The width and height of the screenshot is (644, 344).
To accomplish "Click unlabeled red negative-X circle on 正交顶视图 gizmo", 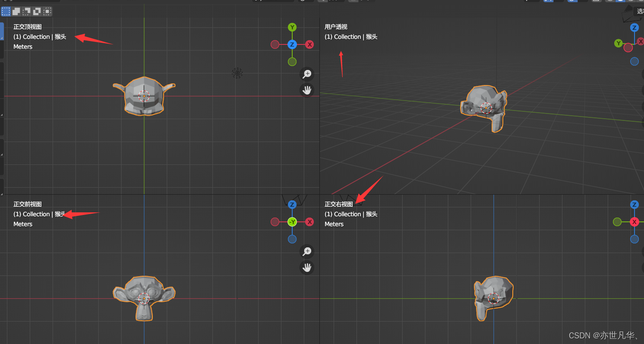I will point(275,44).
